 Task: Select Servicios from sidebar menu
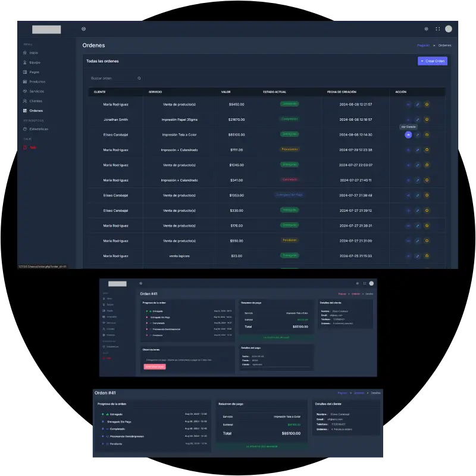(x=36, y=91)
